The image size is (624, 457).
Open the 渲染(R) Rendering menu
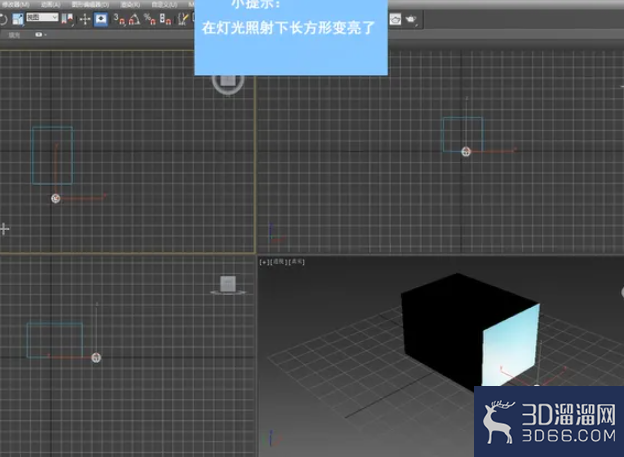(x=130, y=4)
